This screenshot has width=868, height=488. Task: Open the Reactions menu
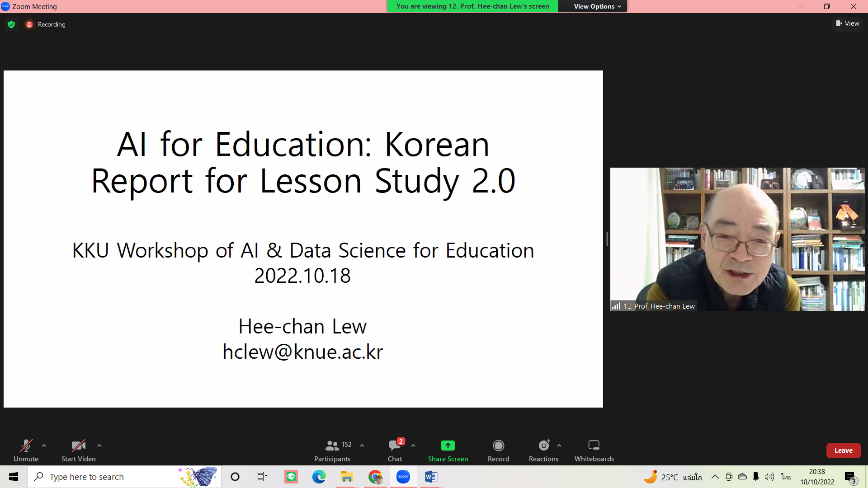[543, 450]
